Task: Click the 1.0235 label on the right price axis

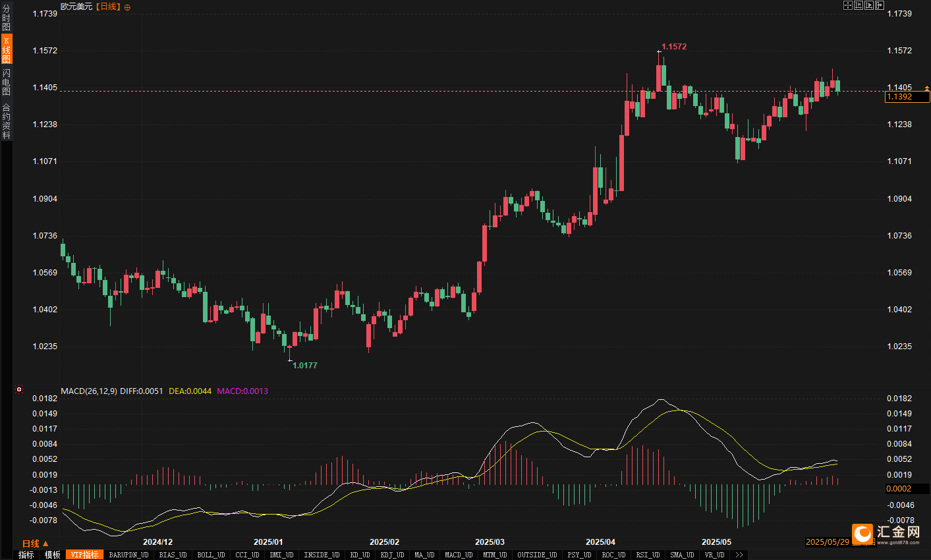Action: (899, 347)
